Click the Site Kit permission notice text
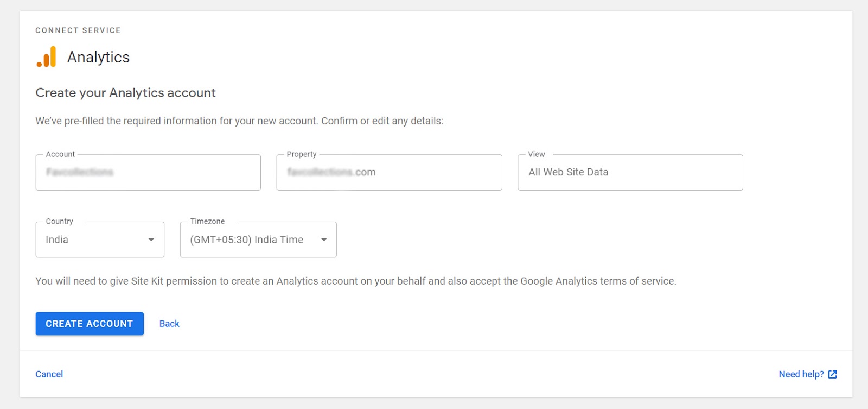This screenshot has height=409, width=868. tap(356, 281)
